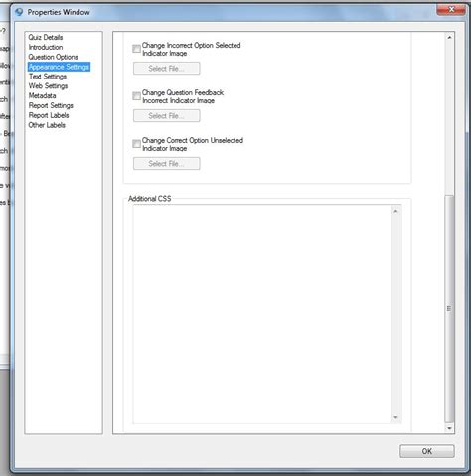Check Change Correct Option Unselected Indicator Image

[136, 144]
